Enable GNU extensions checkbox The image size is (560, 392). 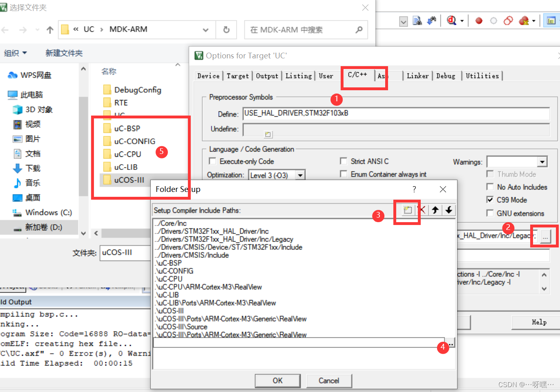(490, 213)
